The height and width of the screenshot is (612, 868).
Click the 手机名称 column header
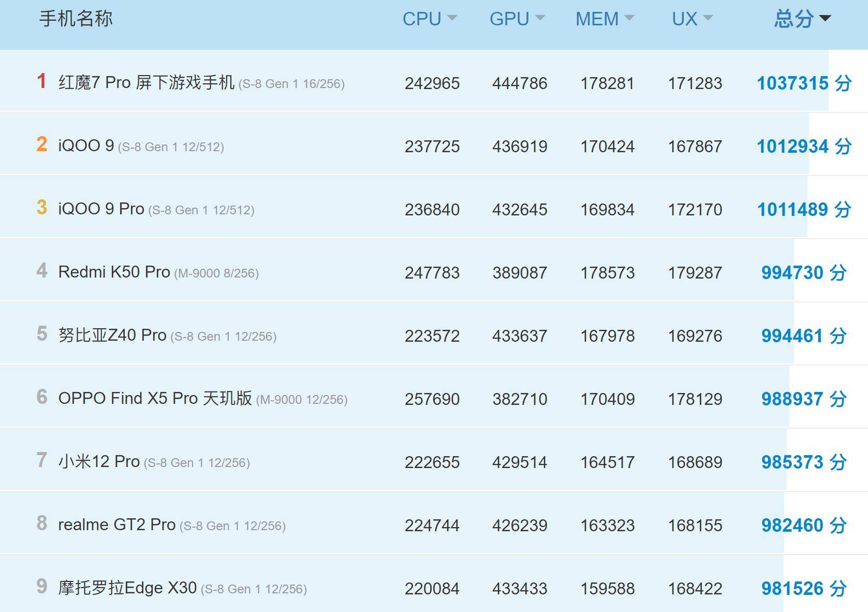coord(76,19)
